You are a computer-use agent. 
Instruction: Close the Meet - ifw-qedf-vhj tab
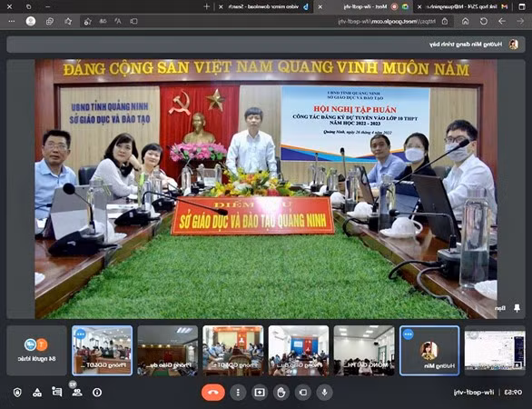point(320,6)
